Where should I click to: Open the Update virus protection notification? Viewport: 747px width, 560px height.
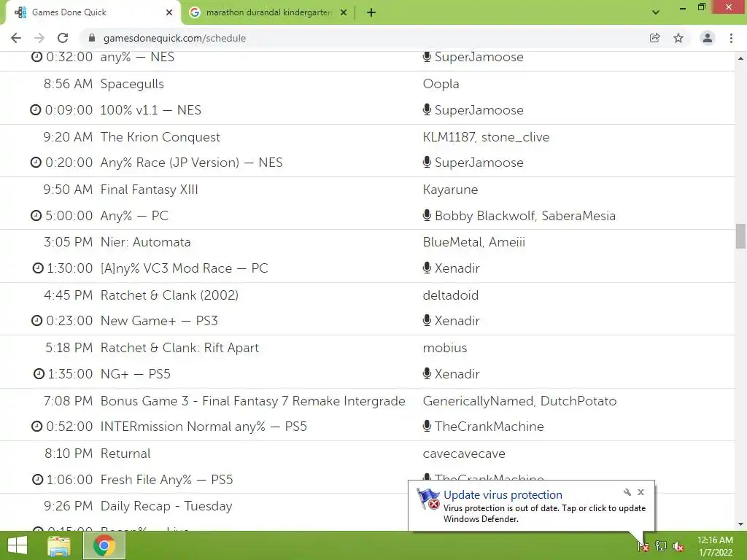[x=531, y=506]
